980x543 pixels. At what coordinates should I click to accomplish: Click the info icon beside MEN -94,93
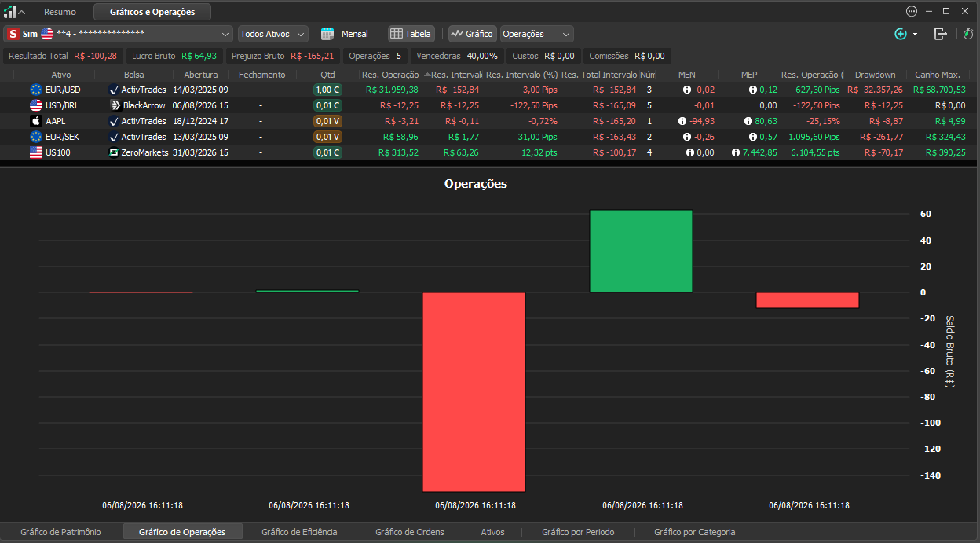pyautogui.click(x=682, y=121)
